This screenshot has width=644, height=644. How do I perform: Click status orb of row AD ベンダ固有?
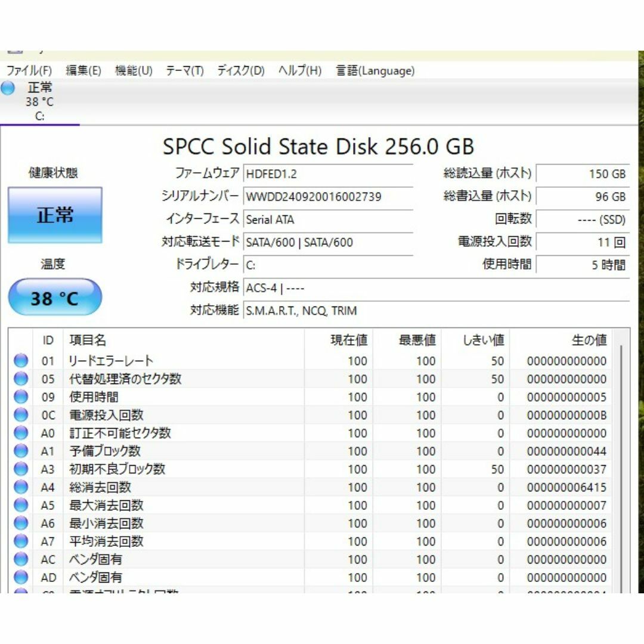click(x=20, y=577)
